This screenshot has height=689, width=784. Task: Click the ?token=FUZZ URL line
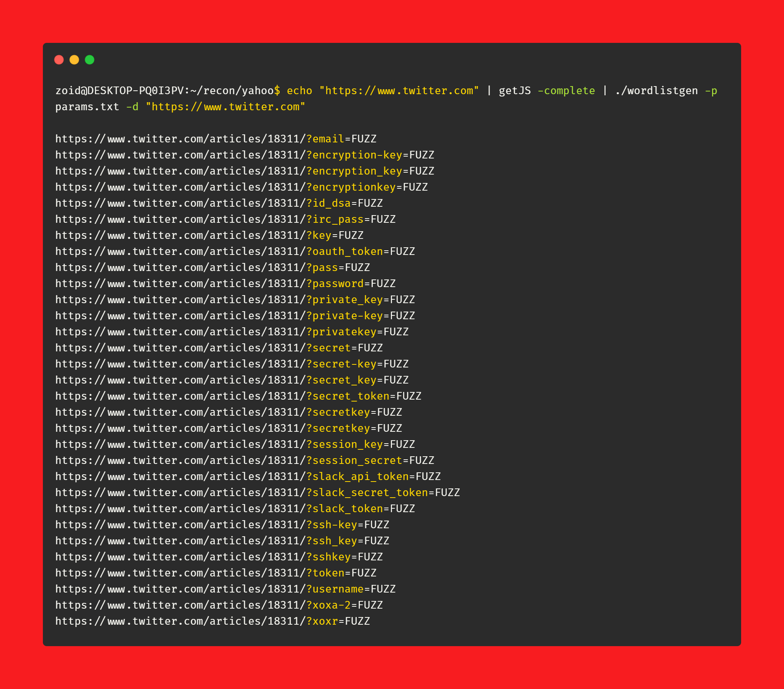point(216,573)
